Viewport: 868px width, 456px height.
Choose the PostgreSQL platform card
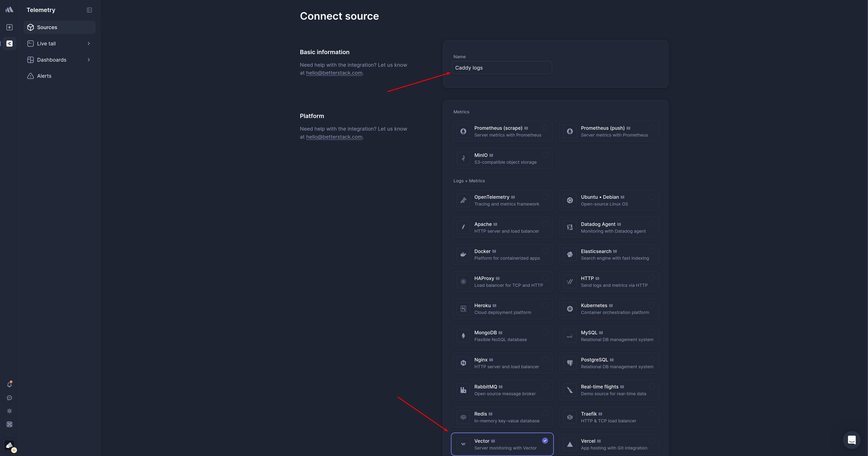pyautogui.click(x=609, y=363)
